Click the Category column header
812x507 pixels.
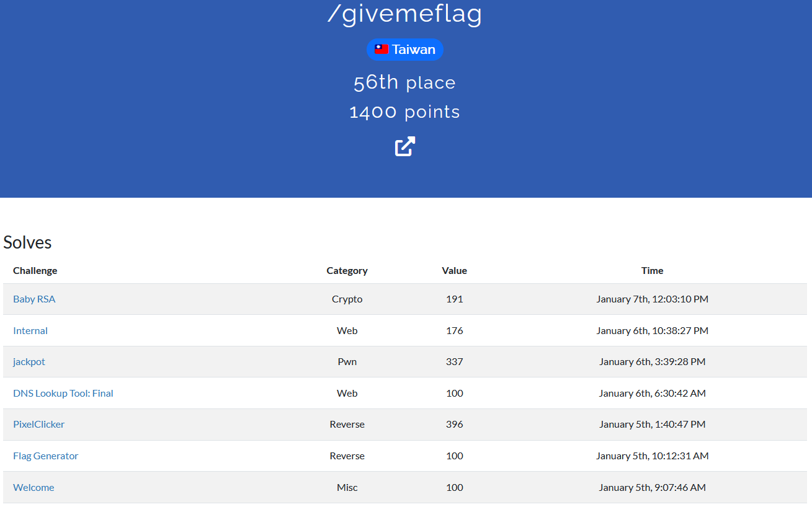click(347, 270)
